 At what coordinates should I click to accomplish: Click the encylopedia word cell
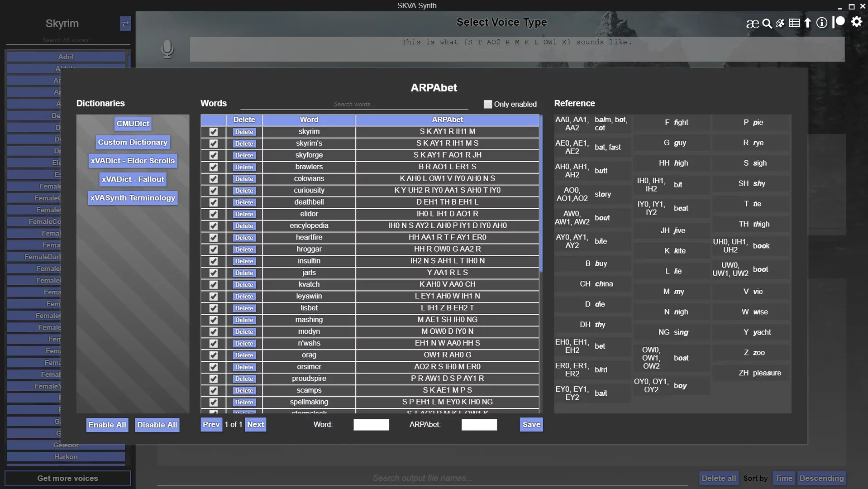[309, 226]
